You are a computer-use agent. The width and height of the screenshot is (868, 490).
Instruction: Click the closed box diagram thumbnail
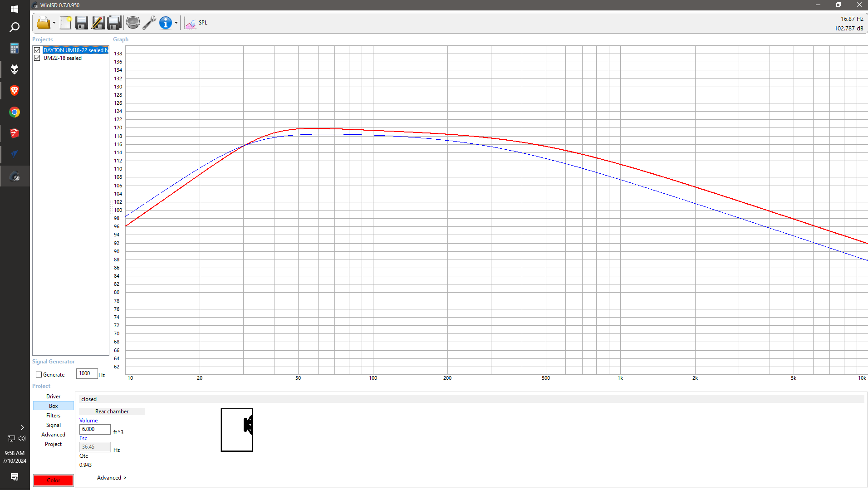tap(237, 430)
